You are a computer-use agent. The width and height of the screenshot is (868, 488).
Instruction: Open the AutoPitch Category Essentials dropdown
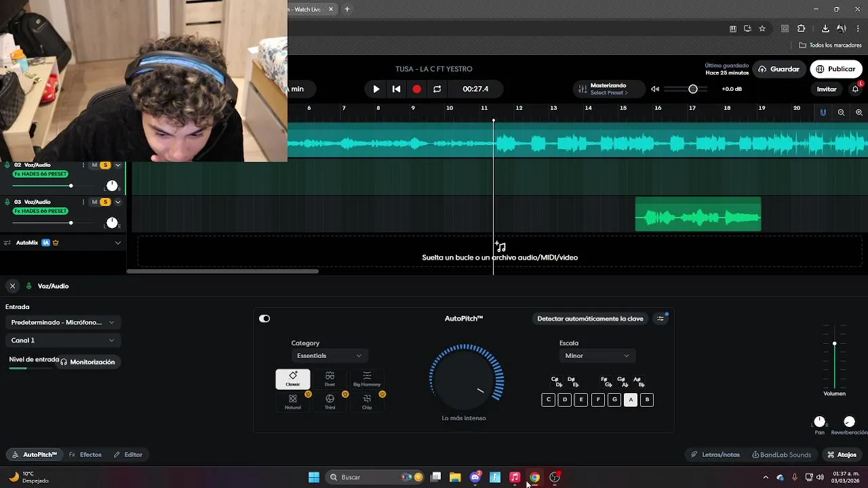tap(329, 356)
